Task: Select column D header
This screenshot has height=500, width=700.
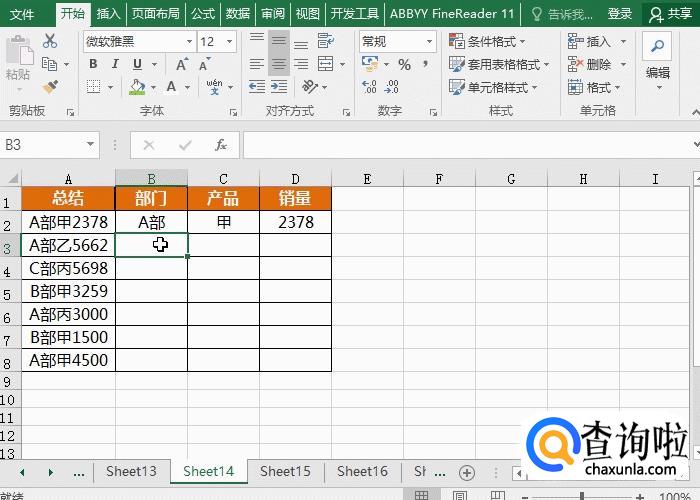Action: (x=295, y=179)
